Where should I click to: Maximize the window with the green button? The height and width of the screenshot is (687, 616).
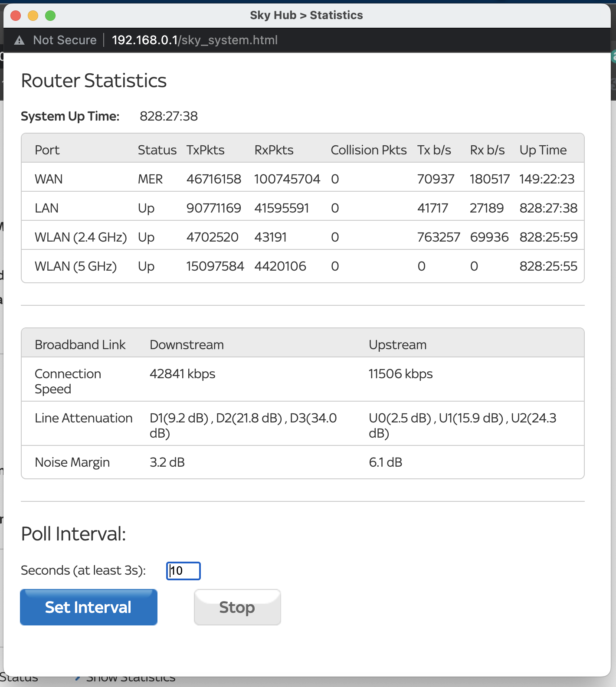coord(50,16)
